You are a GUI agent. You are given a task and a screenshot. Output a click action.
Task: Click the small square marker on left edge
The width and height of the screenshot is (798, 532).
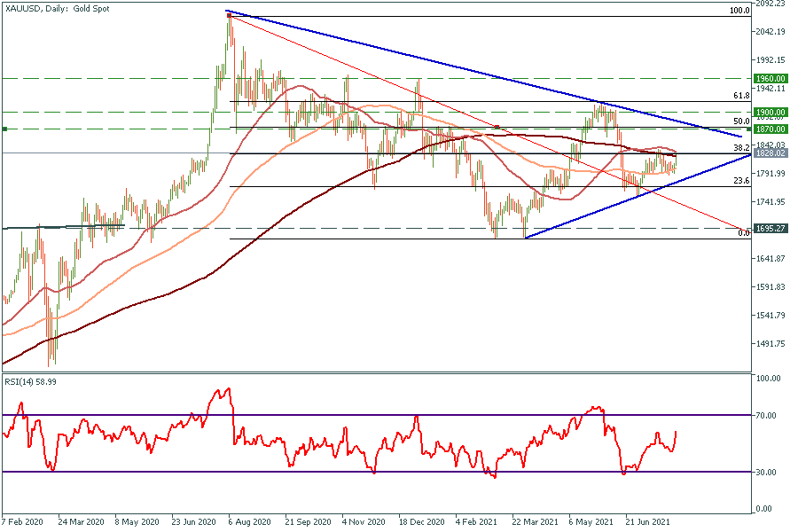pyautogui.click(x=5, y=129)
